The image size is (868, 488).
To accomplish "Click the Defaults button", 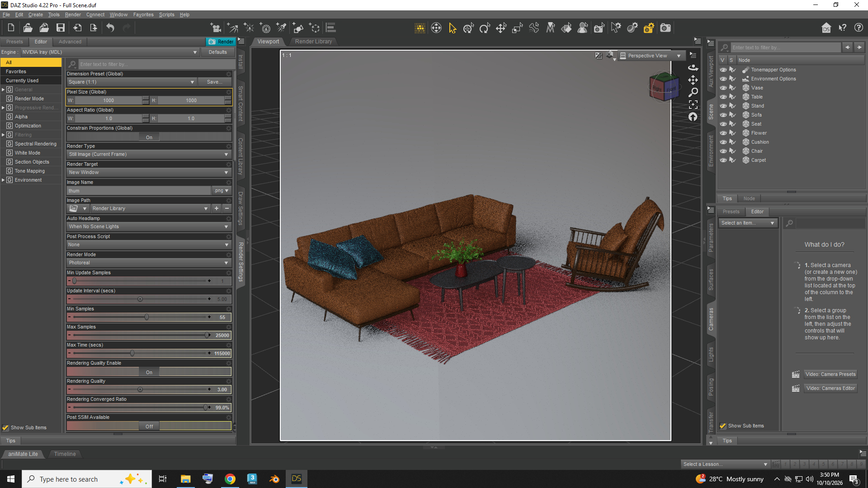I will coord(218,52).
